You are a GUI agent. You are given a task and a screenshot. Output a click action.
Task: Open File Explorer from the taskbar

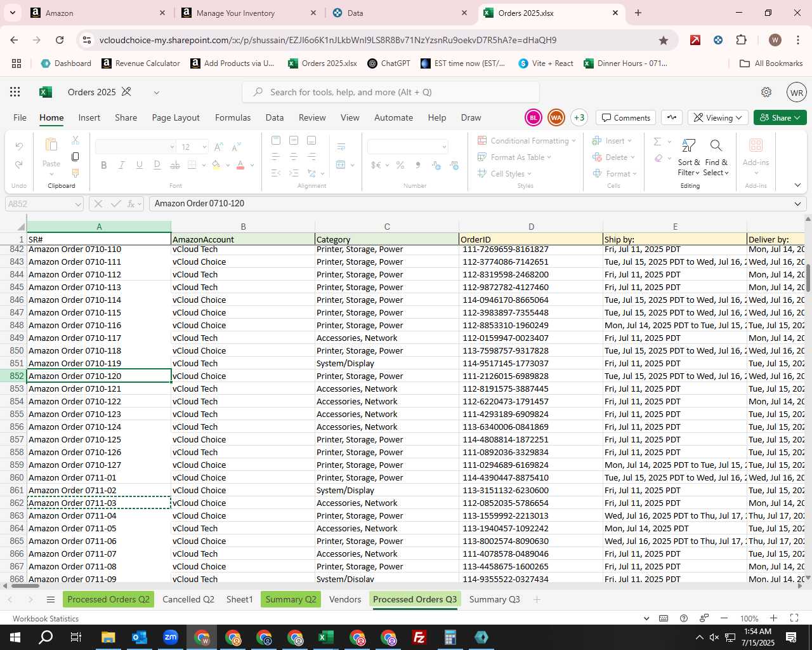[108, 637]
